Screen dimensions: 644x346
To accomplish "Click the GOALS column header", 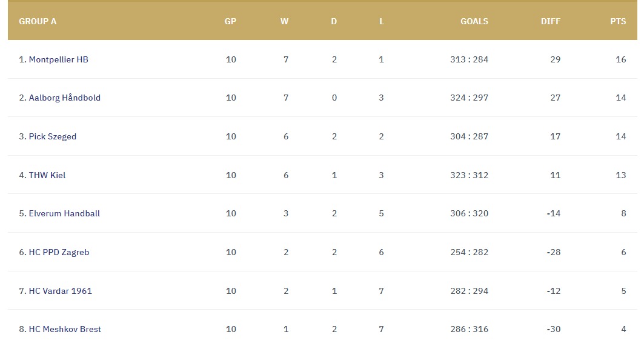I will coord(474,21).
